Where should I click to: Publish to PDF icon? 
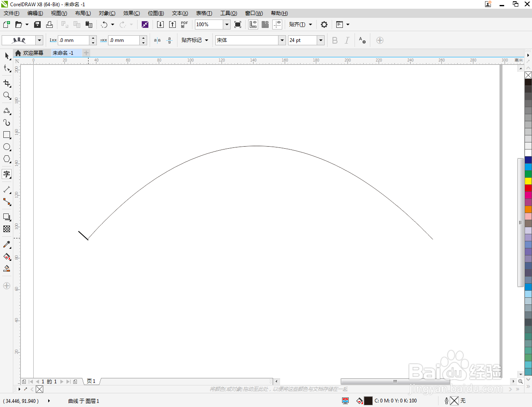(x=185, y=25)
